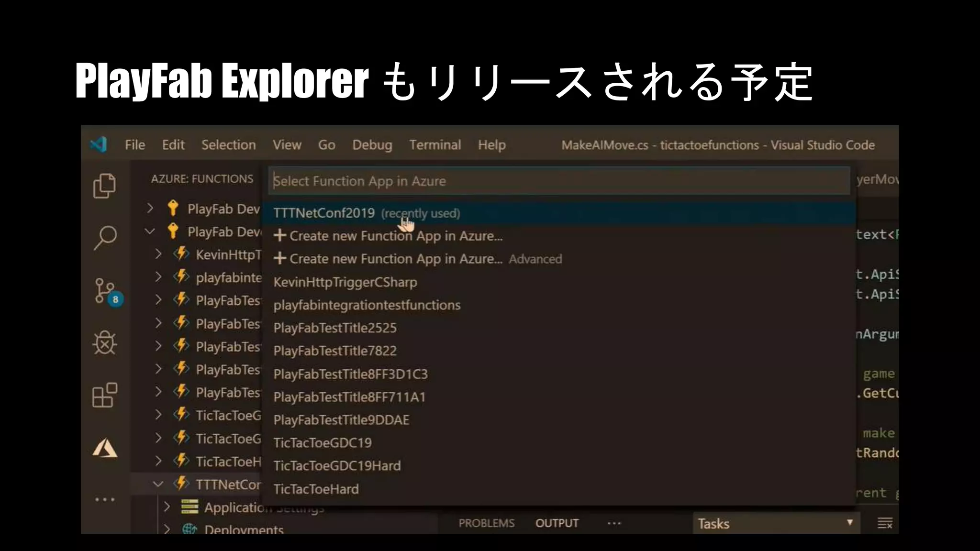Image resolution: width=980 pixels, height=551 pixels.
Task: Click lightning function icon beside playfabinte
Action: click(181, 276)
